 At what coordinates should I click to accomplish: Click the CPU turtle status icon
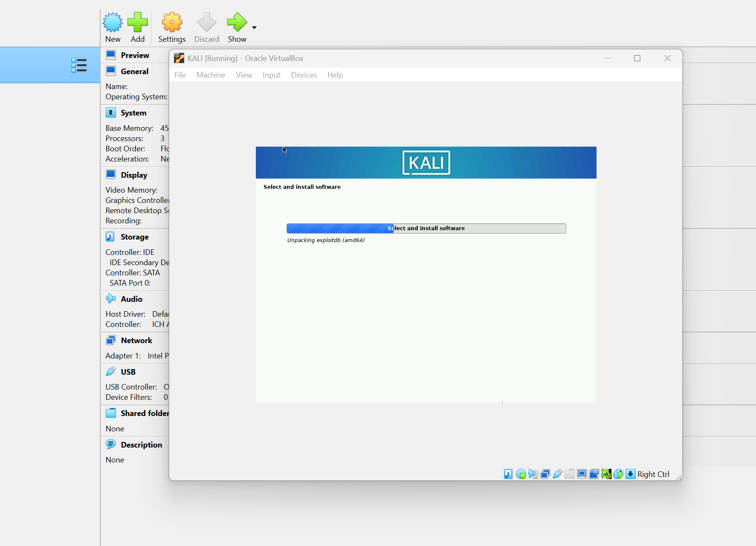[x=606, y=474]
